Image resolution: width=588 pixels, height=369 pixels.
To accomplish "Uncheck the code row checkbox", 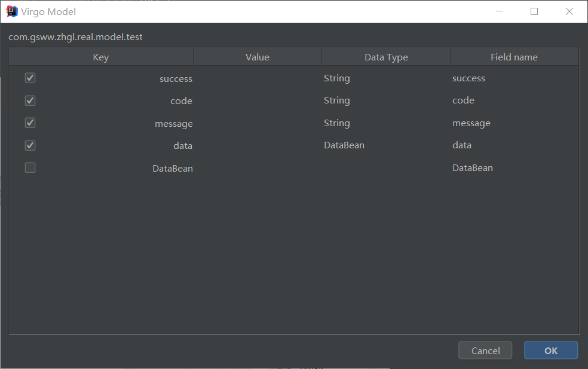I will [30, 100].
